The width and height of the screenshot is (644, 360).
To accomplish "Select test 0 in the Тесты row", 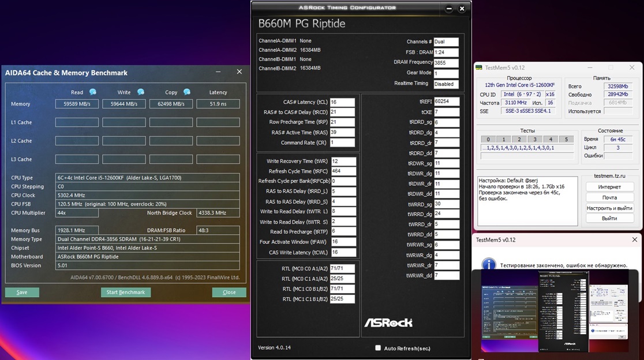I will [x=488, y=139].
